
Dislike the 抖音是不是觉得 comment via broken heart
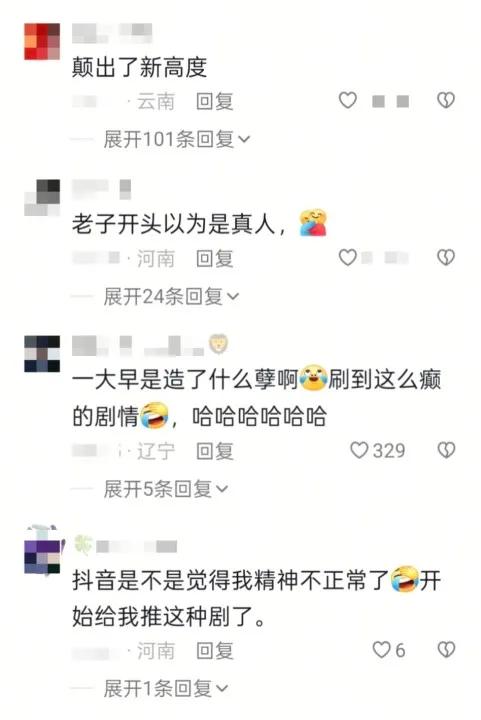pos(446,650)
